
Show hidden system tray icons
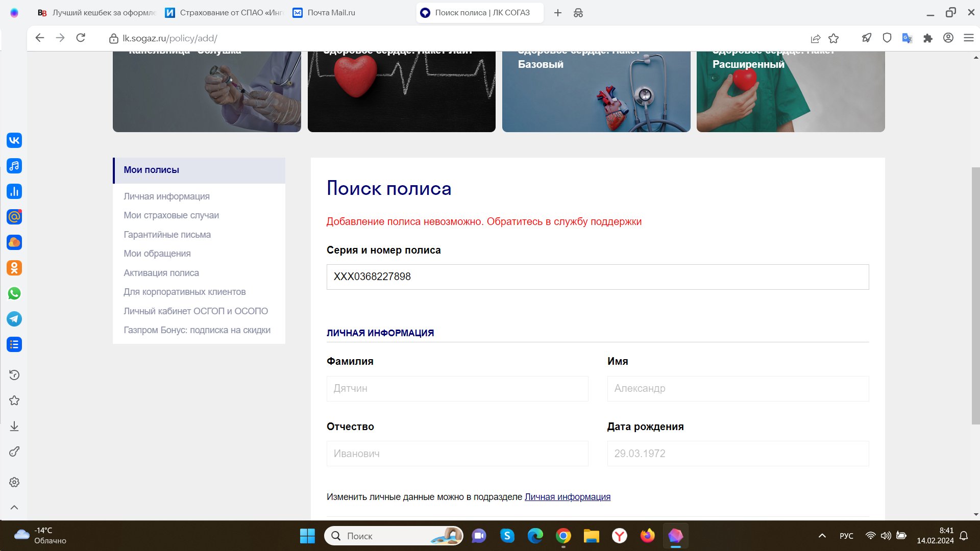822,536
